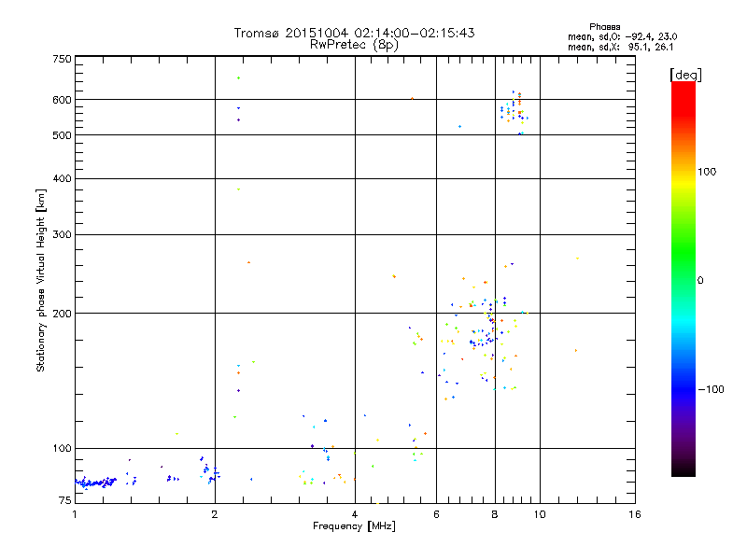747x560 pixels.
Task: Click the x-axis tick label '6'
Action: coord(436,514)
